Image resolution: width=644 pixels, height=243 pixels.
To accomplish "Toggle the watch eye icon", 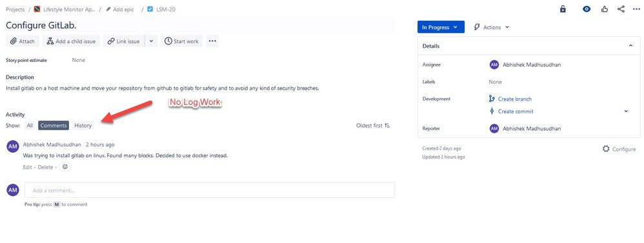I will click(x=587, y=9).
